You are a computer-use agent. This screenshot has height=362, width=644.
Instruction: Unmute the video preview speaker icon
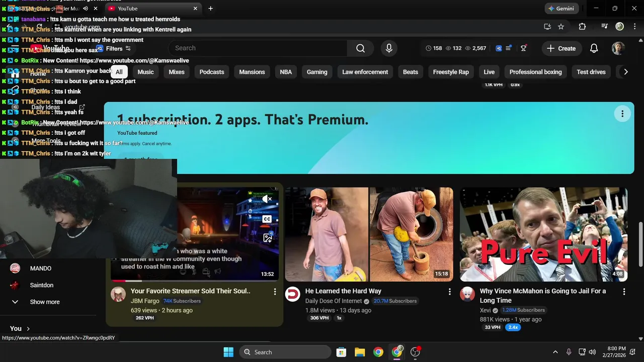point(268,200)
